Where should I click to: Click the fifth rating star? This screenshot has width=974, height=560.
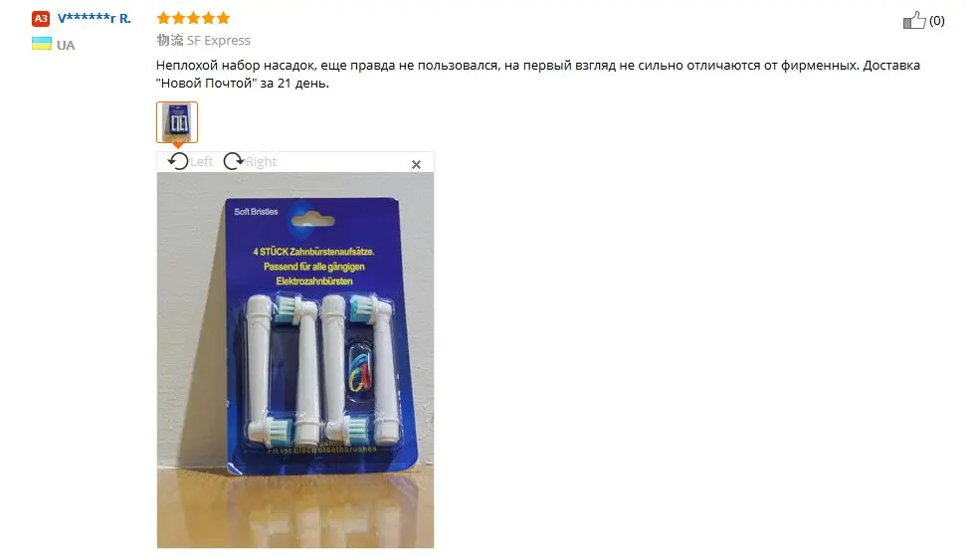pyautogui.click(x=223, y=18)
